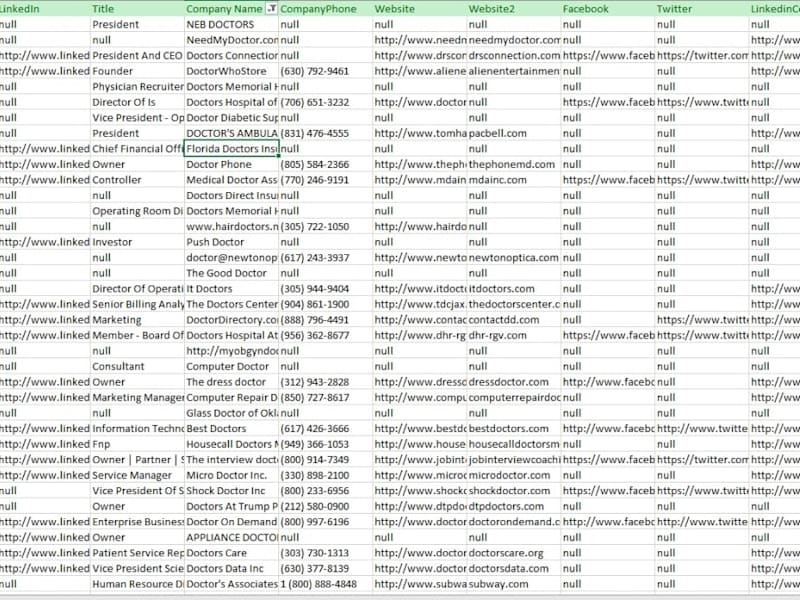
Task: Select the Computer Doctor cell
Action: pos(232,366)
